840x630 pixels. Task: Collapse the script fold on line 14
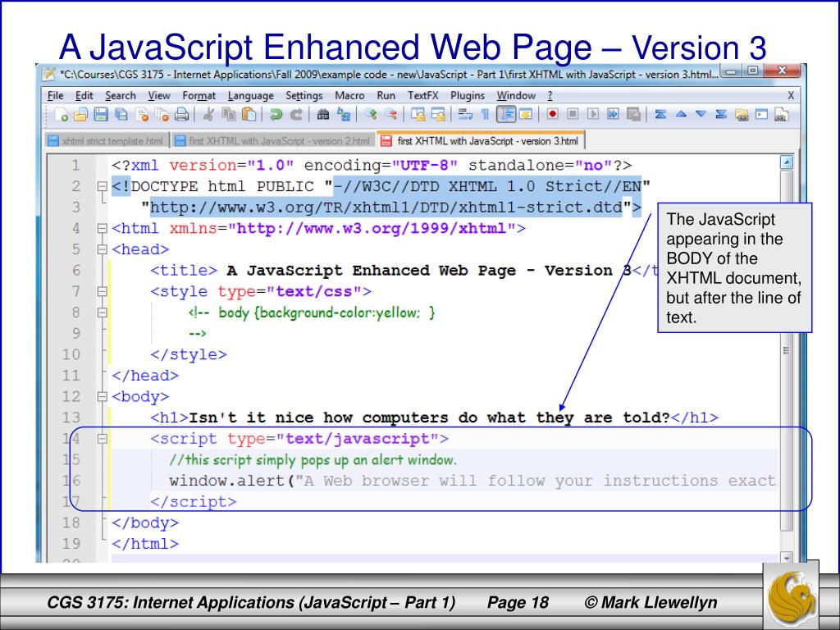pyautogui.click(x=103, y=440)
